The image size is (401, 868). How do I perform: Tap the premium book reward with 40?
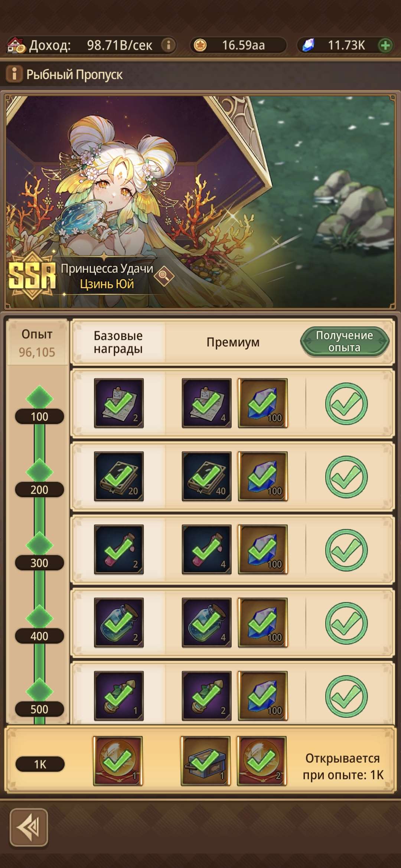click(x=206, y=476)
